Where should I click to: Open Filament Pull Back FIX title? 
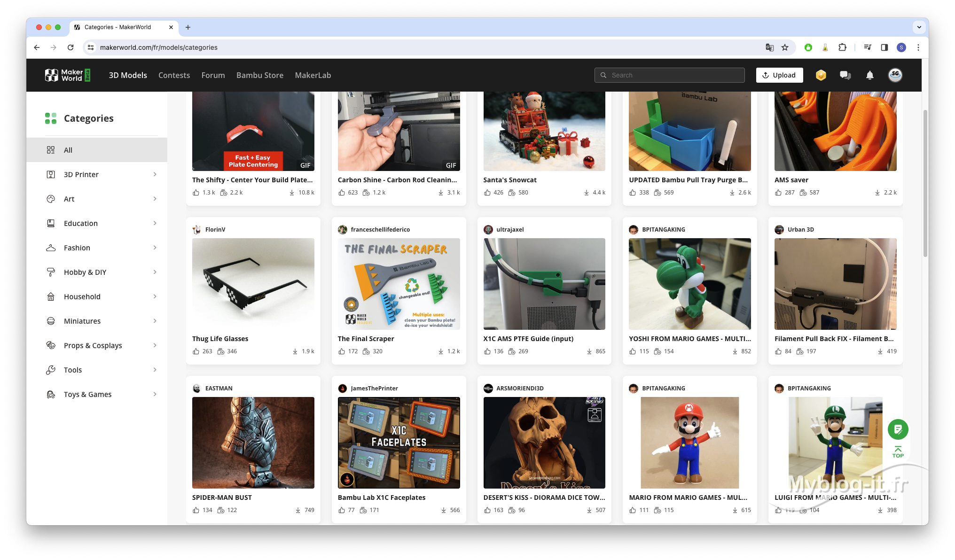(x=834, y=339)
